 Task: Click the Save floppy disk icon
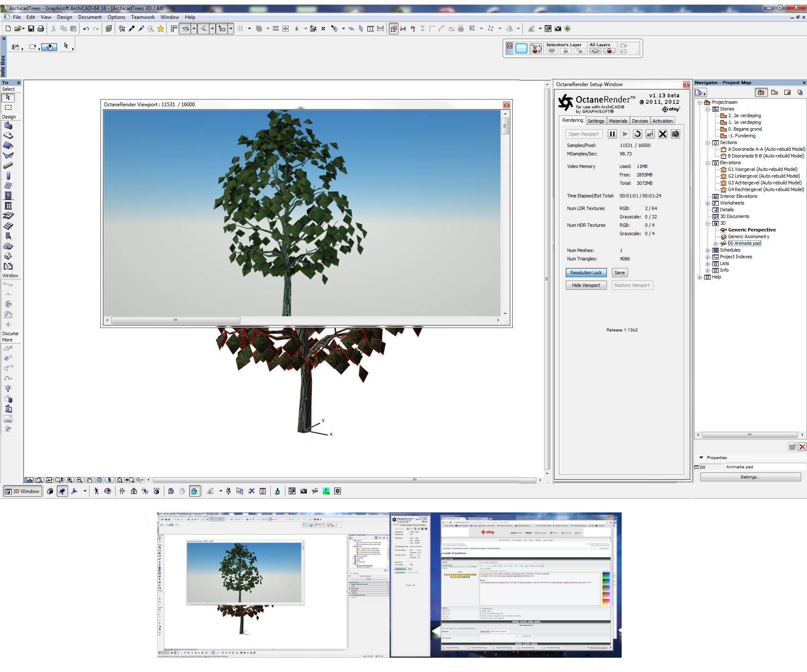pyautogui.click(x=31, y=29)
